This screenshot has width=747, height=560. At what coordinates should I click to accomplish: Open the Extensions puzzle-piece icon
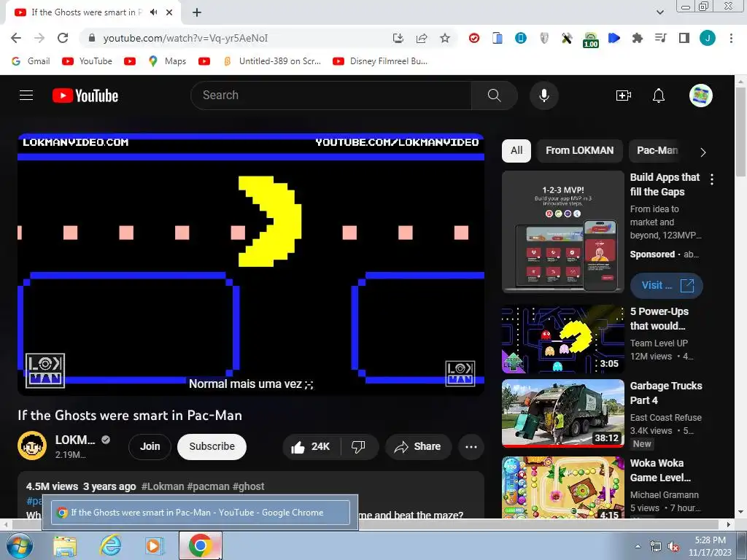tap(638, 38)
